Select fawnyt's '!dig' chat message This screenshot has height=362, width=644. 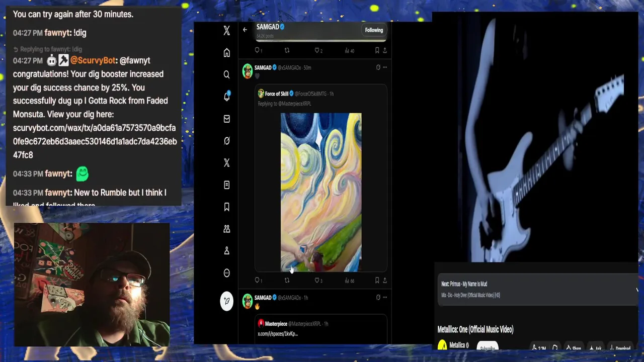(80, 33)
